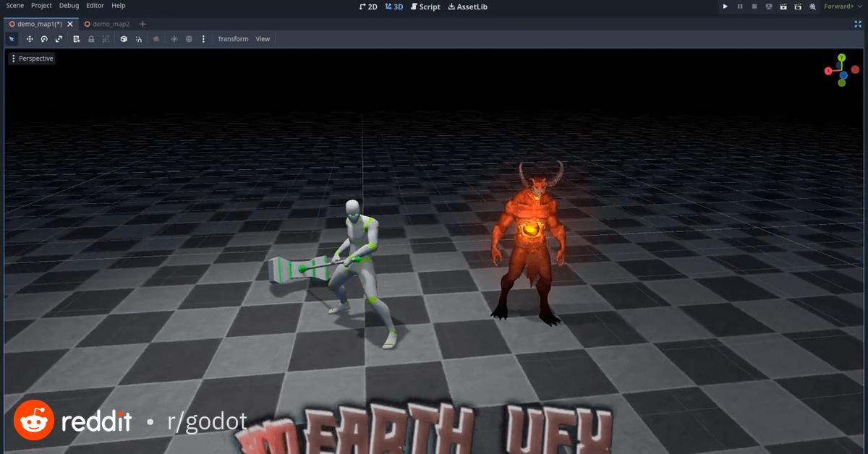The height and width of the screenshot is (454, 868).
Task: Click the green Y axis on the gizmo
Action: tap(842, 58)
